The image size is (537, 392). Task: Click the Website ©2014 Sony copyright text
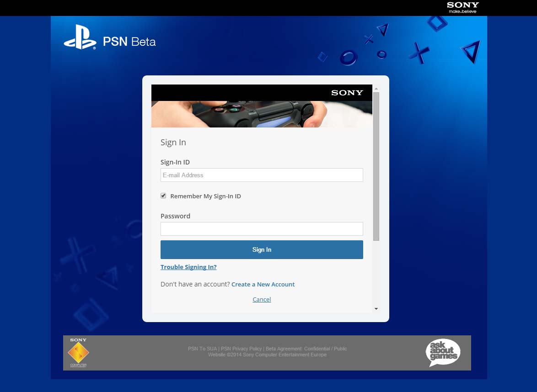[x=267, y=355]
